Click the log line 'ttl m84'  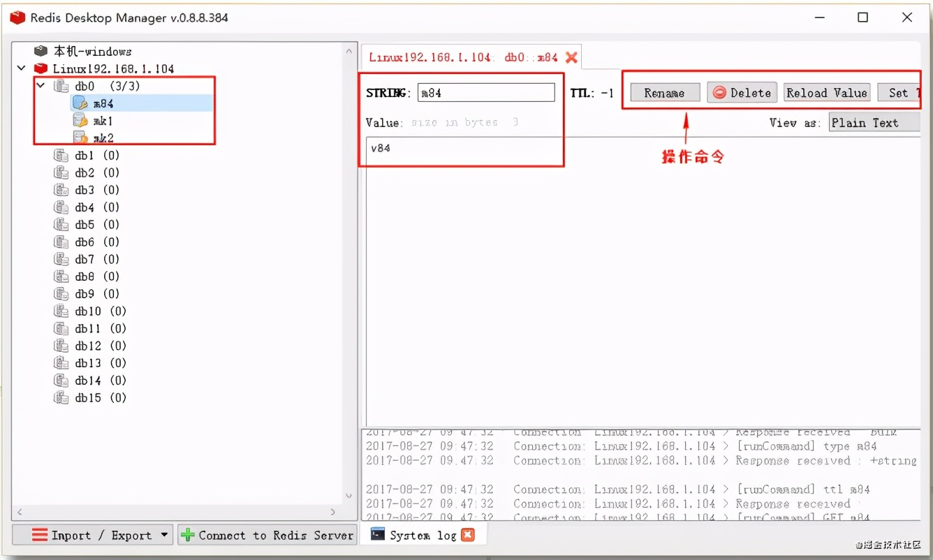pyautogui.click(x=618, y=489)
